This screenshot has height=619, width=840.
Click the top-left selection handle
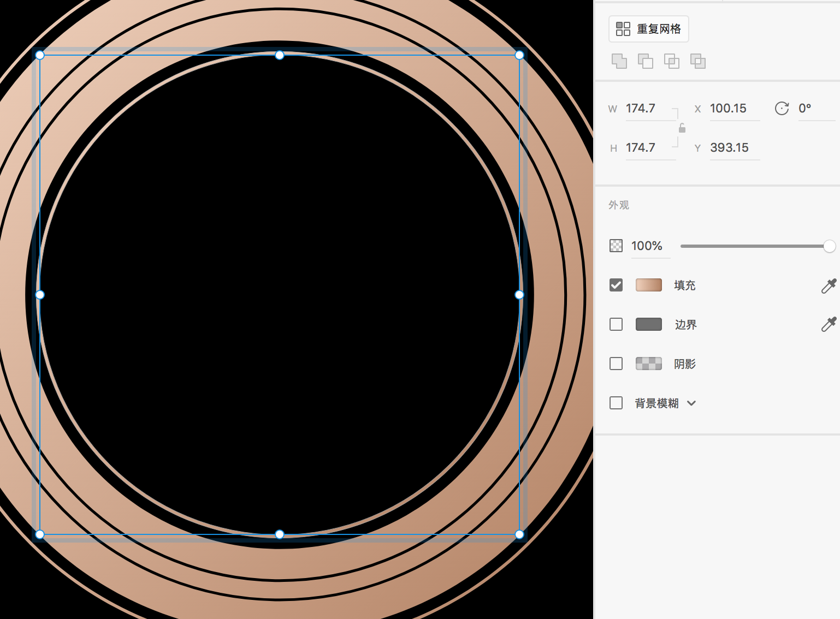pos(40,55)
